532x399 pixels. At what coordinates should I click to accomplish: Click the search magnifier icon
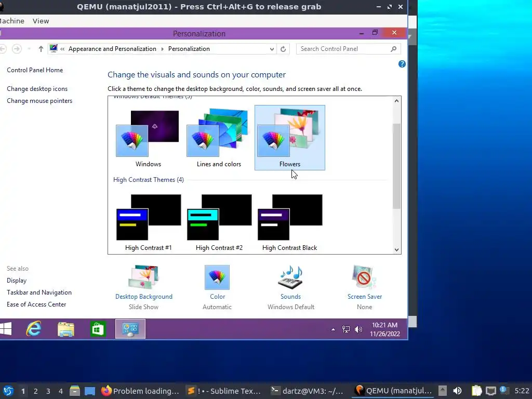[x=394, y=49]
